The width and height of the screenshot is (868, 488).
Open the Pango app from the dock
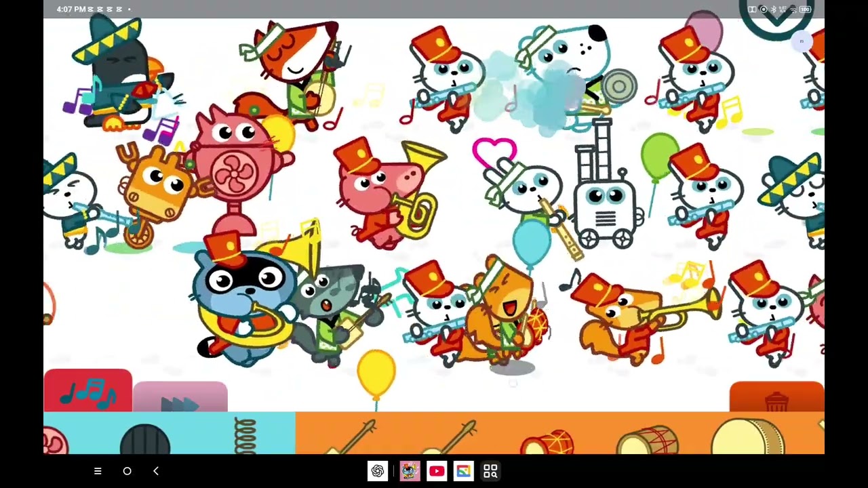pyautogui.click(x=410, y=471)
